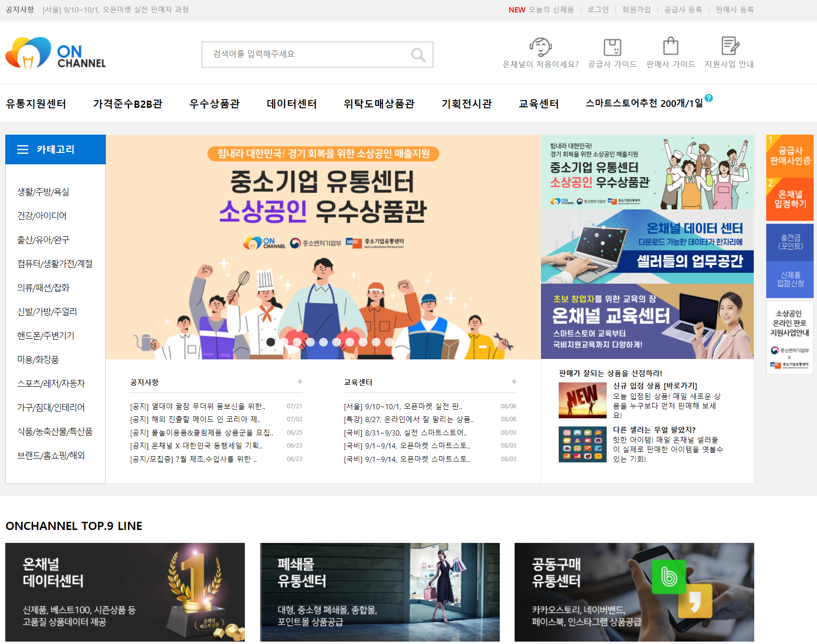Select 식품/농축산물/특산품 category
817x644 pixels.
click(55, 431)
